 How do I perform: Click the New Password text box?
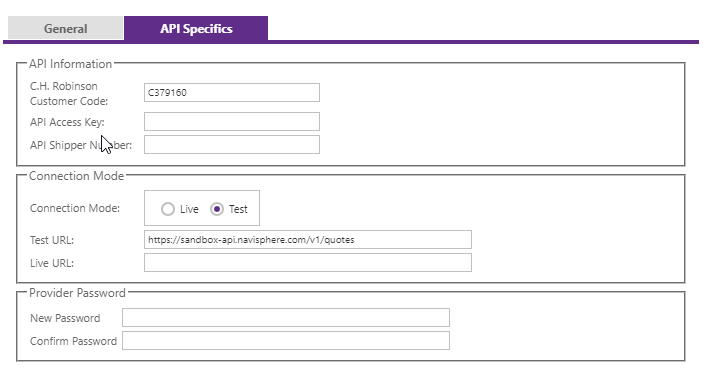click(286, 318)
